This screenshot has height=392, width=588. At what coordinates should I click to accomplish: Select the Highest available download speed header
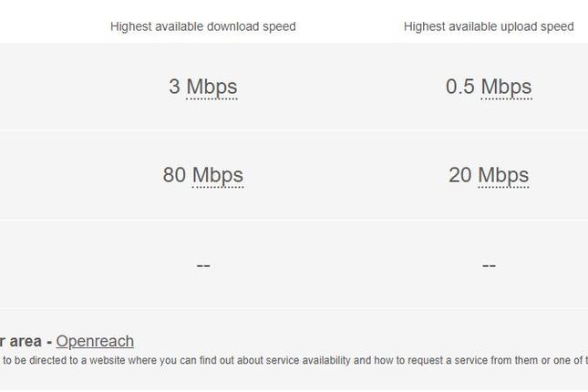(x=203, y=26)
